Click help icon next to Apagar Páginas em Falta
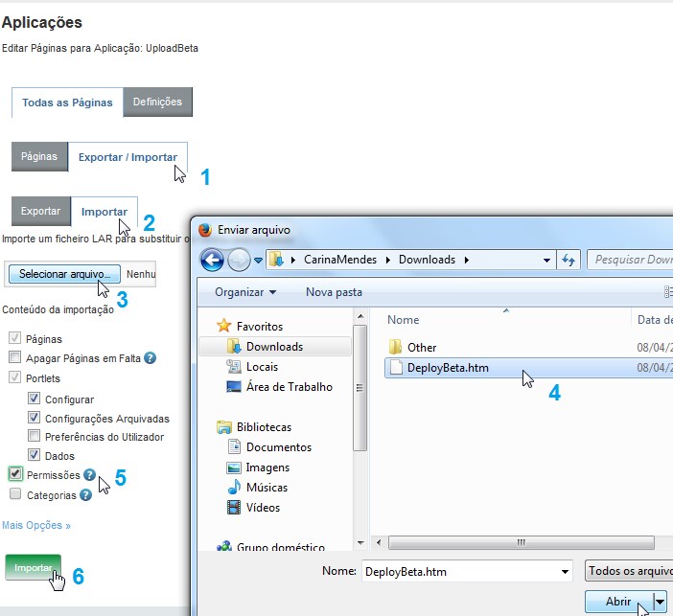The image size is (673, 616). pyautogui.click(x=150, y=357)
